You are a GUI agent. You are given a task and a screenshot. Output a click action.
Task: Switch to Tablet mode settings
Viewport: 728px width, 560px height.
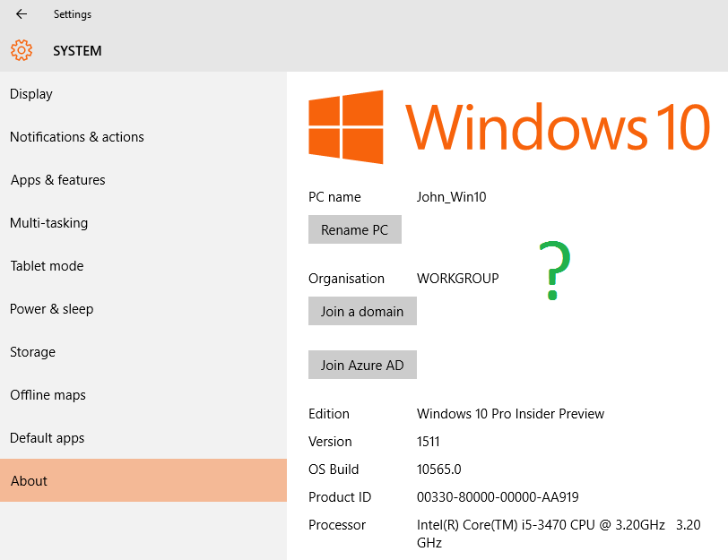(x=48, y=266)
